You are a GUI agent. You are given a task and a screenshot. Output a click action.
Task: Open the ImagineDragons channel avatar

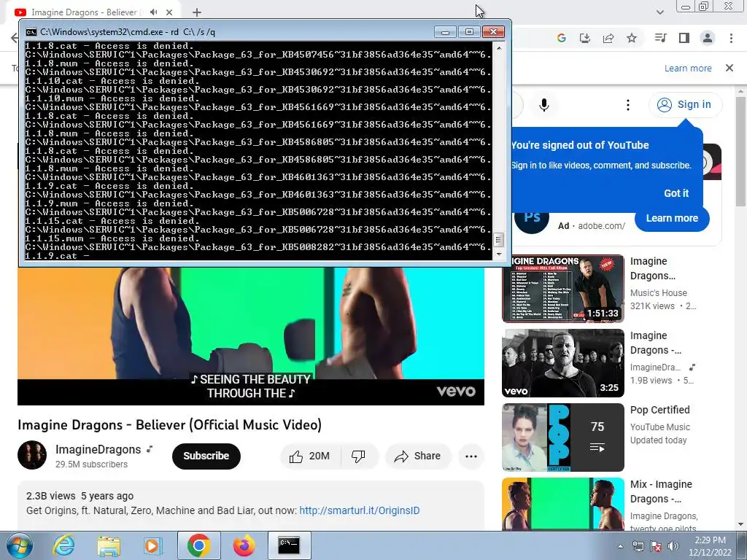pyautogui.click(x=32, y=455)
